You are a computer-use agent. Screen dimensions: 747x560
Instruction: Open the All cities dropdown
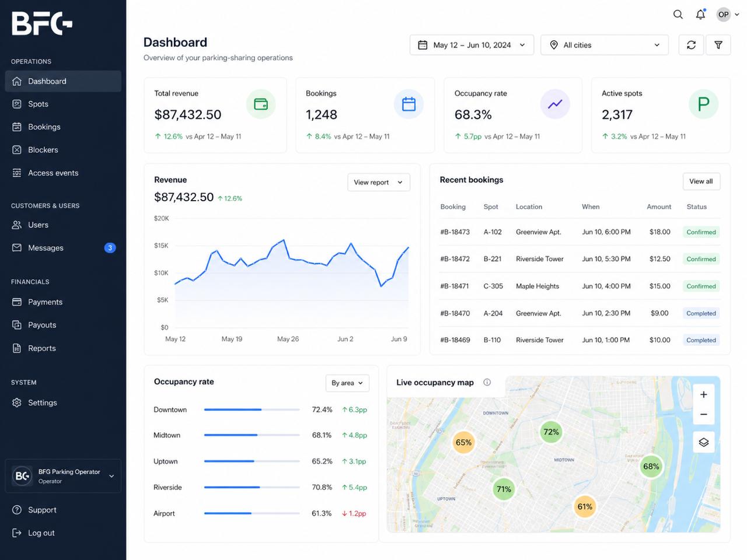click(605, 45)
